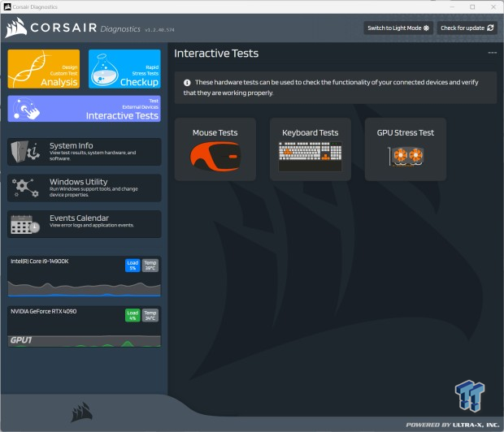Viewport: 504px width, 432px height.
Task: Open the Analysis custom test tile
Action: (x=44, y=69)
